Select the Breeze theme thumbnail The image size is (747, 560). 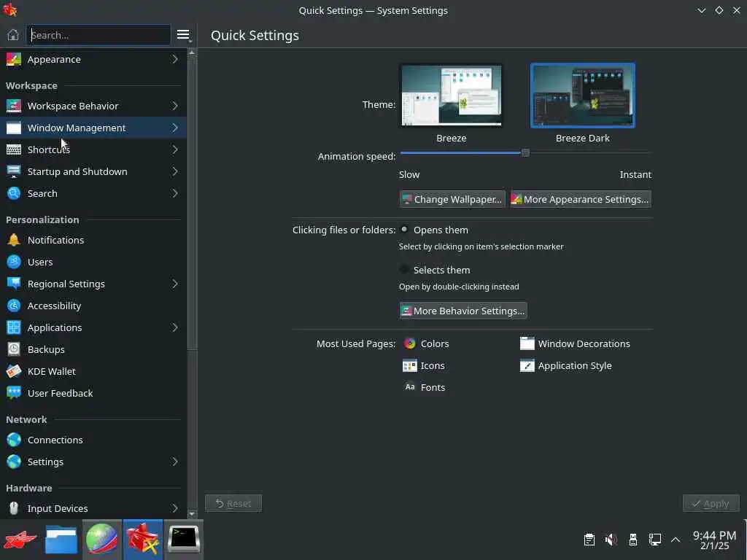pos(451,96)
